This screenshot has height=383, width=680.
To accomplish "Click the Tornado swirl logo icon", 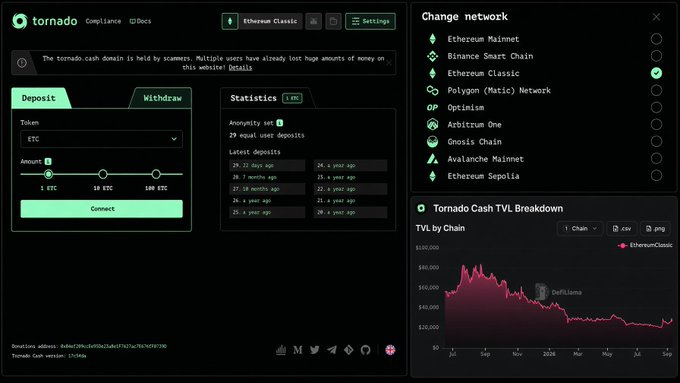I will click(20, 21).
